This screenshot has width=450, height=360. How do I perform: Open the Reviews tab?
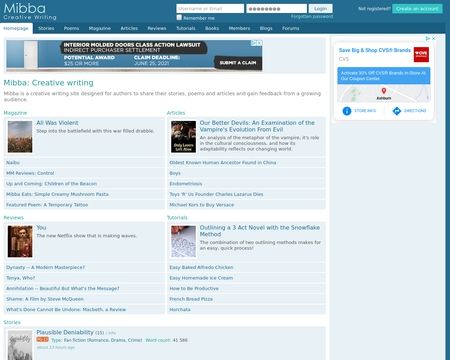[157, 28]
